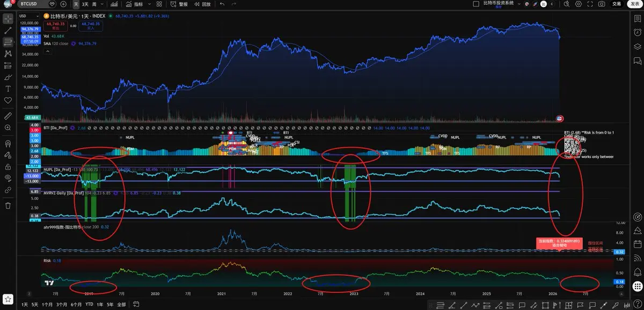Toggle hide all drawings eye icon

pos(8,178)
